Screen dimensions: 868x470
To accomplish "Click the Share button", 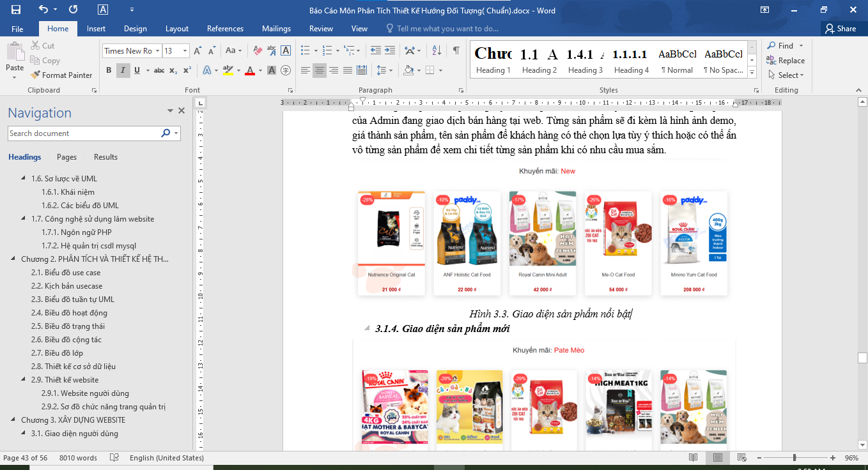I will pos(842,28).
